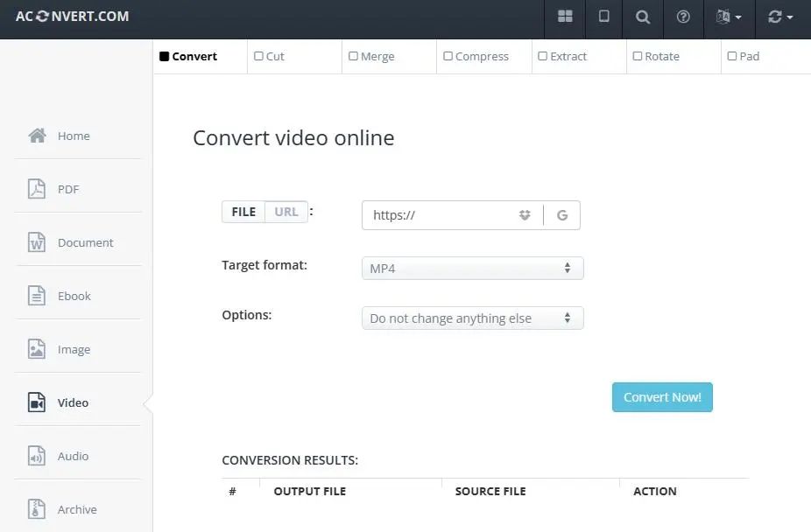The image size is (811, 532).
Task: Open Options dropdown 'Do not change anything else'
Action: (473, 318)
